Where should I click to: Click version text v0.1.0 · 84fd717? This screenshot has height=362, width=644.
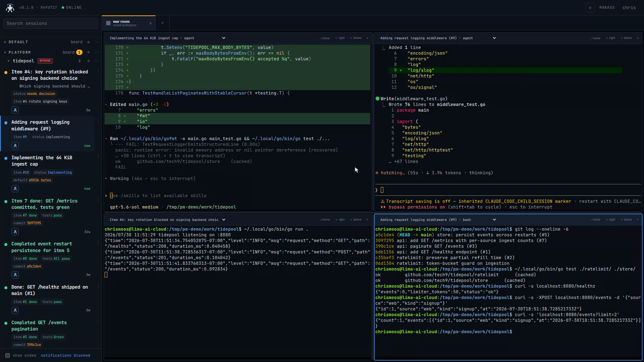click(x=38, y=7)
